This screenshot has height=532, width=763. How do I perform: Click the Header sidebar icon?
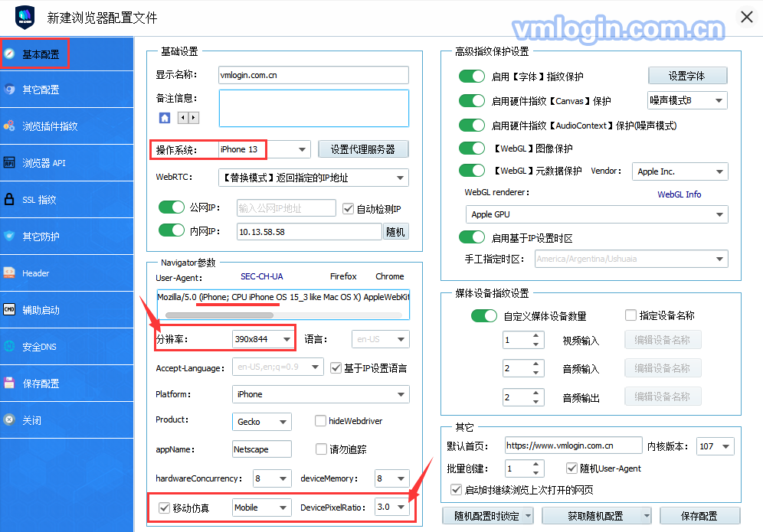tap(9, 273)
